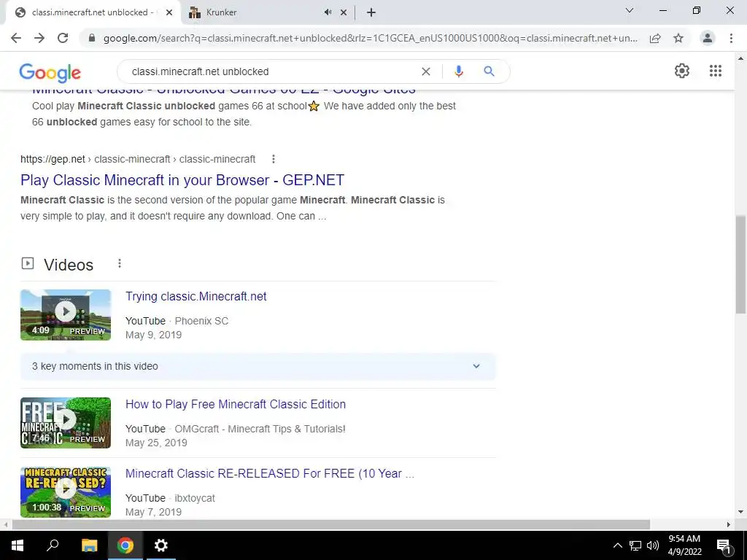Open the notification center icon

pos(724,546)
